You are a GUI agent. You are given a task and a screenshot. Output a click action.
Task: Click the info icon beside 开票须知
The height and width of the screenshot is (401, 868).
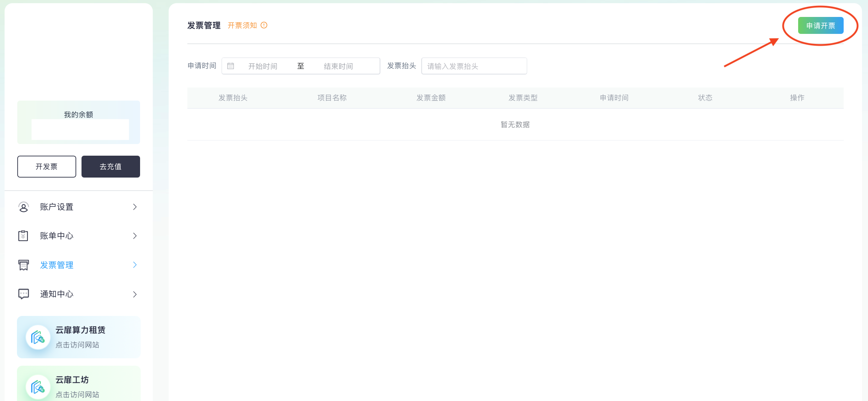(264, 25)
